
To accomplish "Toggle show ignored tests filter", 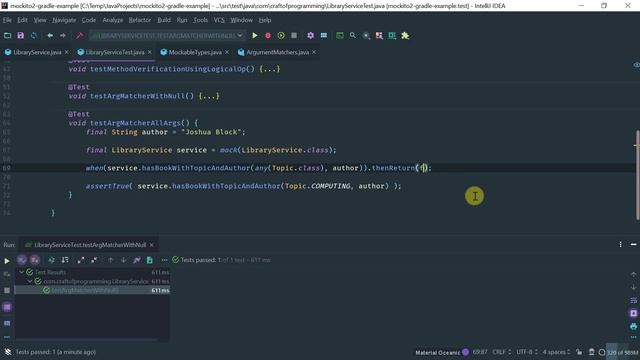I will coord(35,260).
